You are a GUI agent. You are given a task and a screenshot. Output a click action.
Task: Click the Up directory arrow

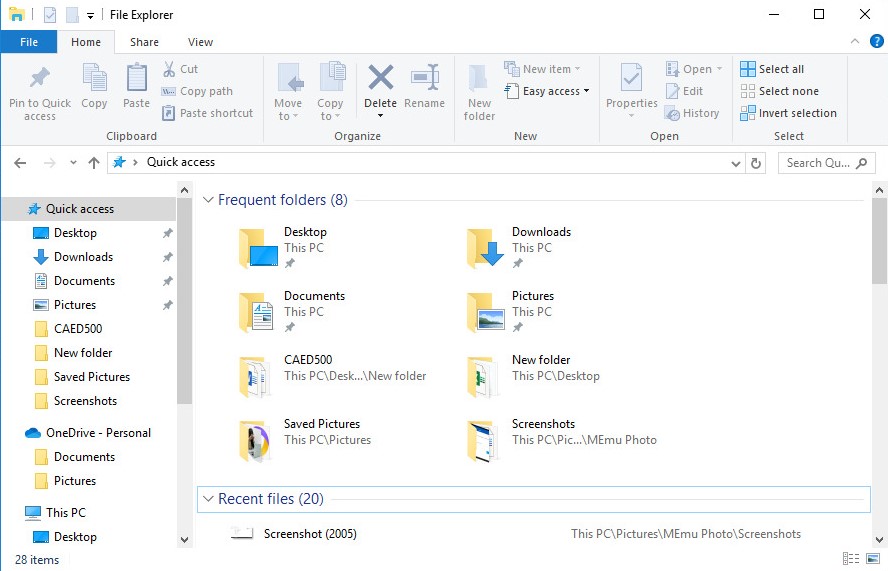94,163
